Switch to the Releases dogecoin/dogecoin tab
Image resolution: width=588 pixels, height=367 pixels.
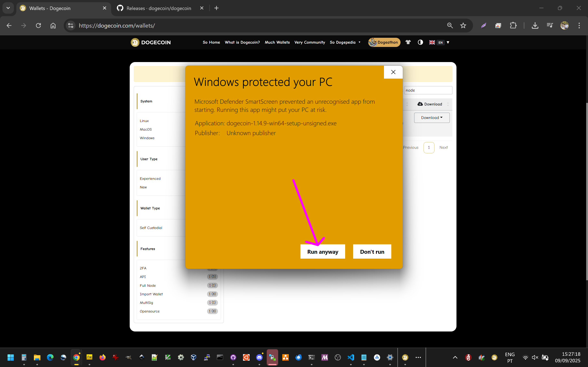coord(160,8)
